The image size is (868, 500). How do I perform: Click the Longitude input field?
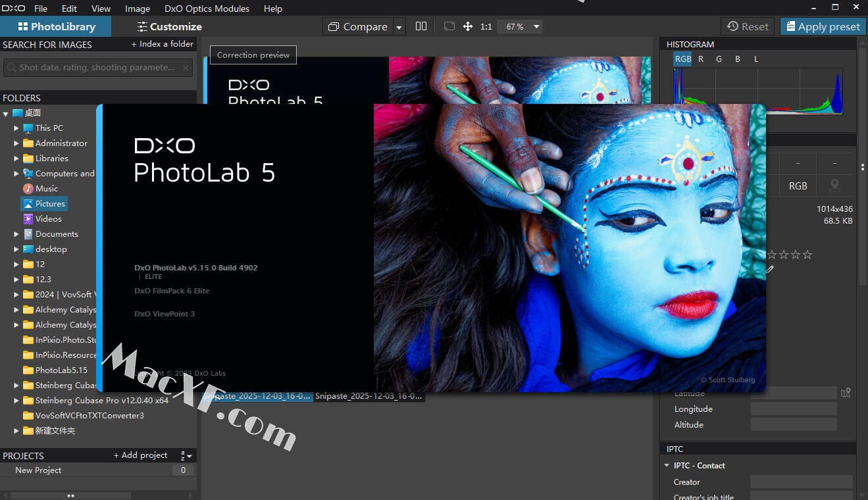click(x=793, y=409)
